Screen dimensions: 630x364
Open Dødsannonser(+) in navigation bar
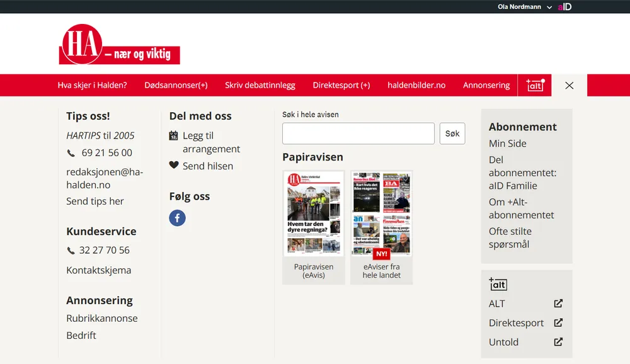click(176, 85)
